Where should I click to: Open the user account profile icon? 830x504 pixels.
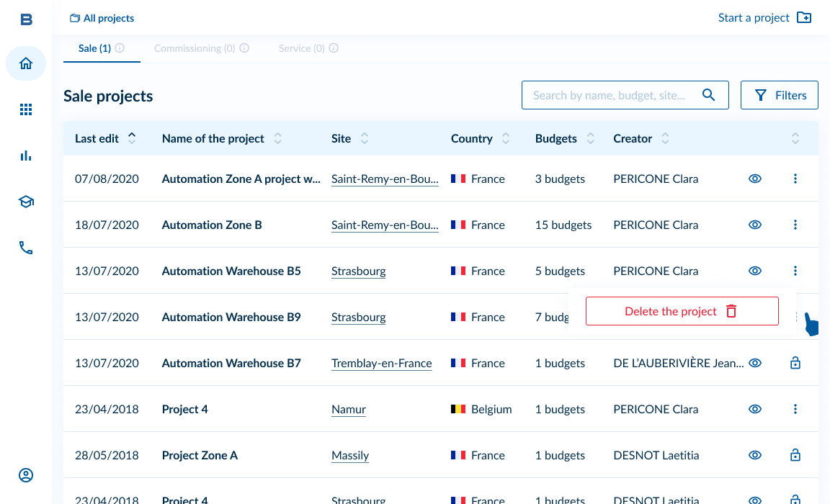pos(26,475)
